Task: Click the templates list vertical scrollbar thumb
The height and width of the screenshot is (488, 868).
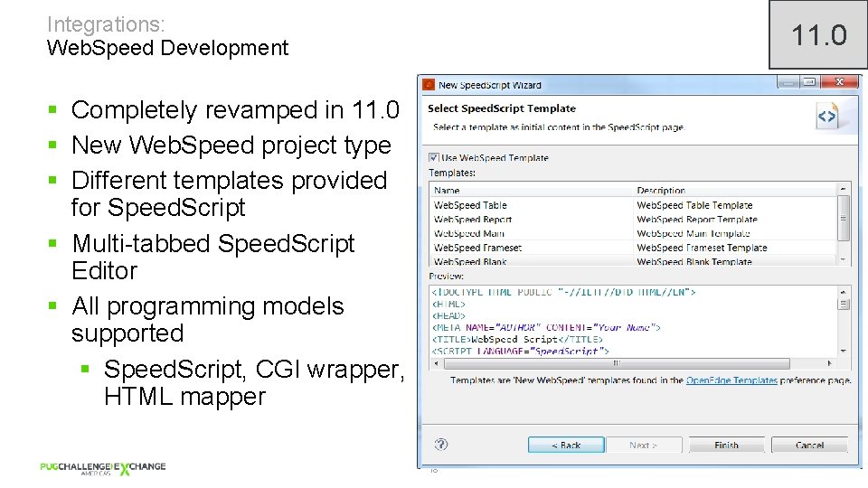Action: point(843,219)
